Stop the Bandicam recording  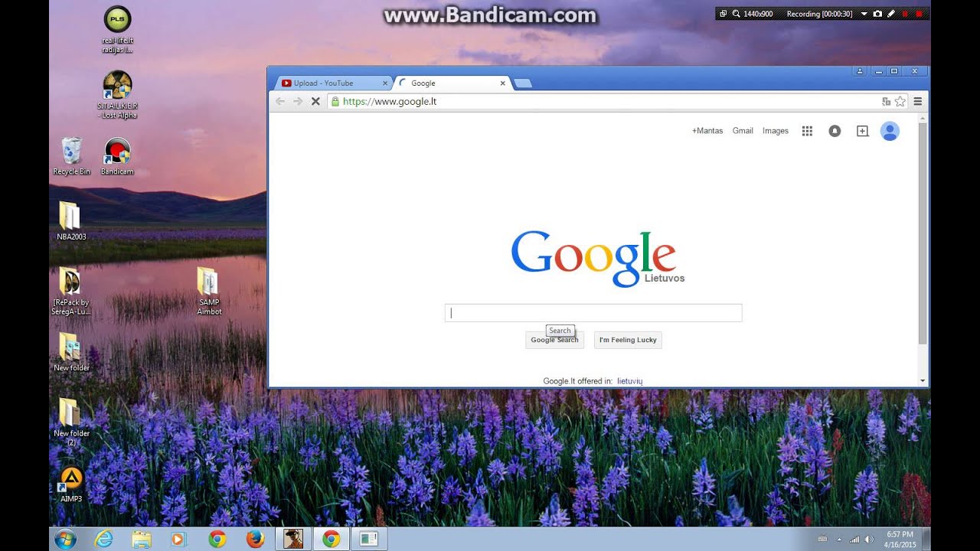click(x=919, y=14)
